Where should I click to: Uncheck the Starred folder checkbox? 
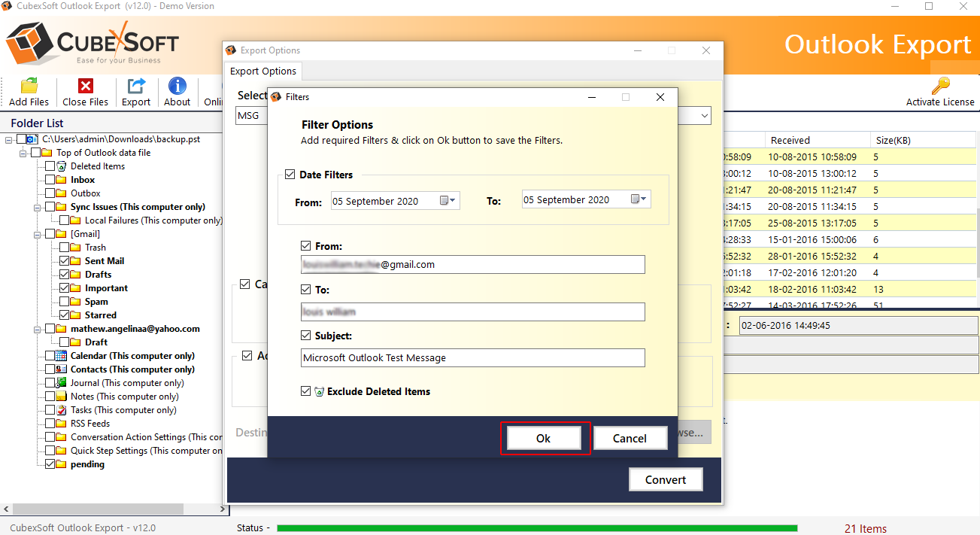point(64,315)
